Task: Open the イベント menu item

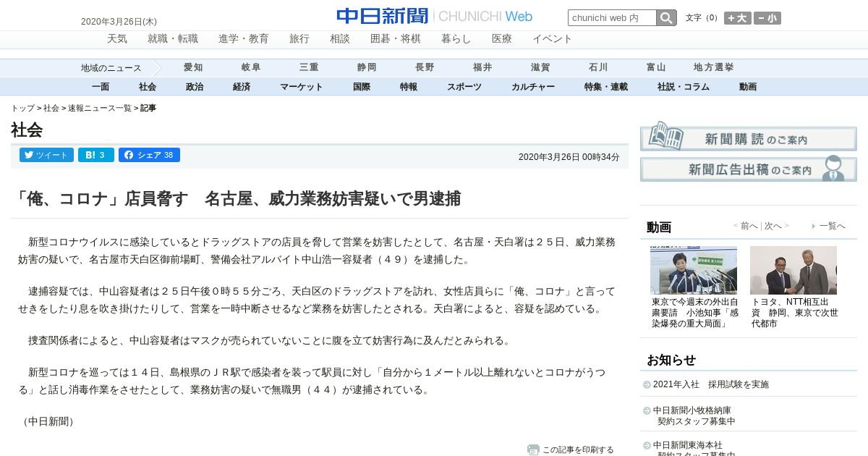Action: point(553,39)
